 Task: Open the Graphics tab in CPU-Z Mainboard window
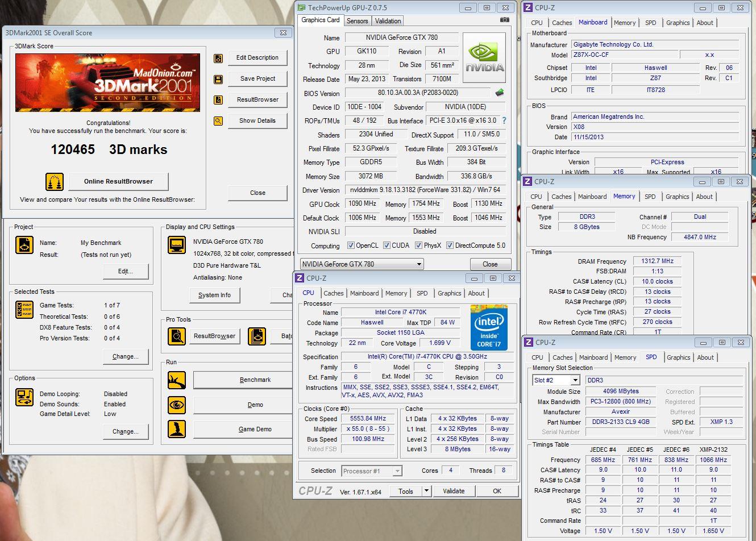(678, 23)
